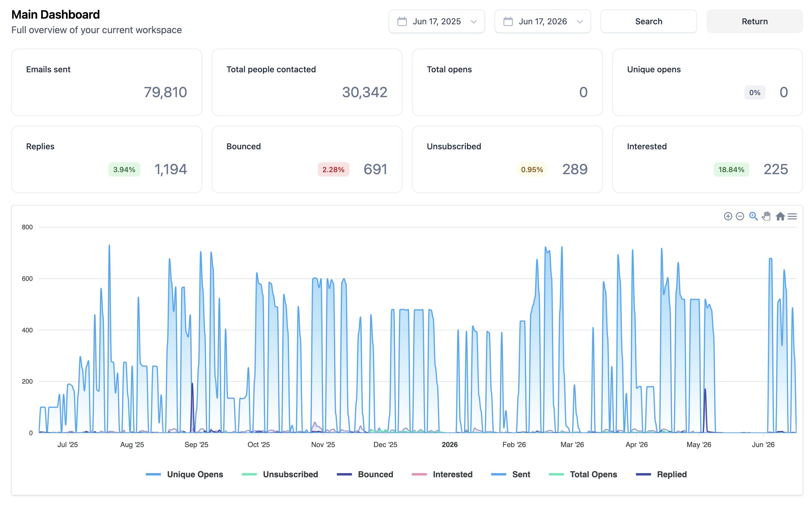Screen dimensions: 812x506
Task: Click the Total opens card title
Action: pyautogui.click(x=449, y=69)
